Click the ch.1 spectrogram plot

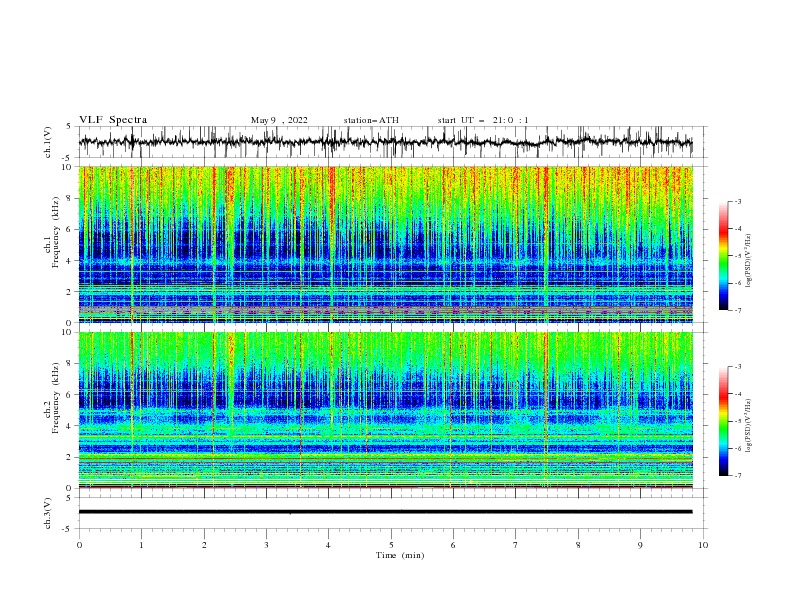coord(385,244)
